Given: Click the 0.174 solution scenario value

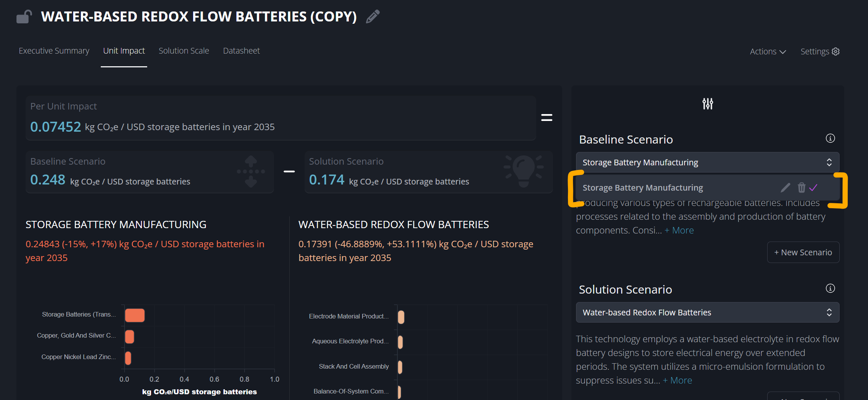Looking at the screenshot, I should click(x=327, y=180).
